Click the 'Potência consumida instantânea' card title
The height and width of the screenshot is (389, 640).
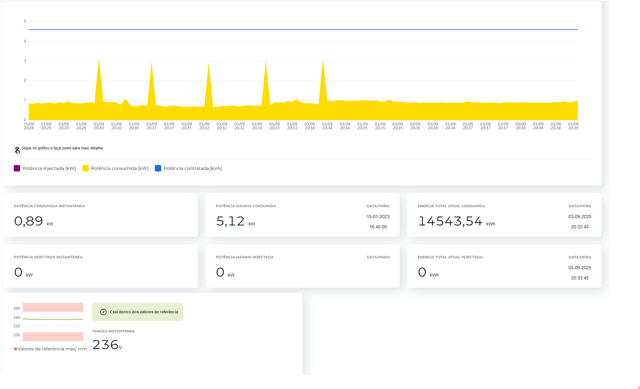[49, 206]
